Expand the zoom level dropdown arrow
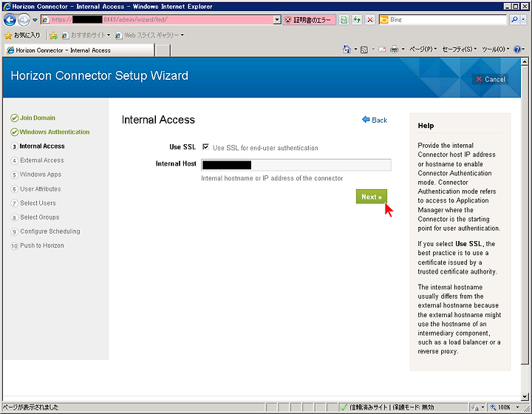 pos(517,407)
